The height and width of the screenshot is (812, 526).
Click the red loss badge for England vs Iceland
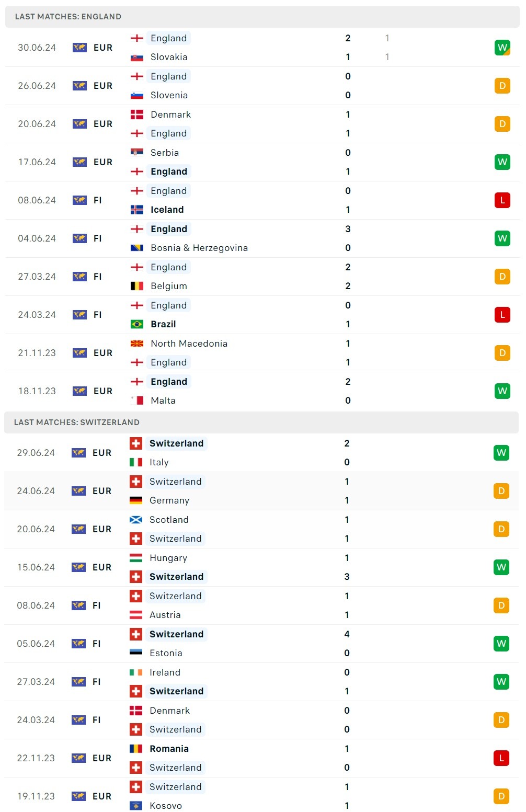point(502,200)
